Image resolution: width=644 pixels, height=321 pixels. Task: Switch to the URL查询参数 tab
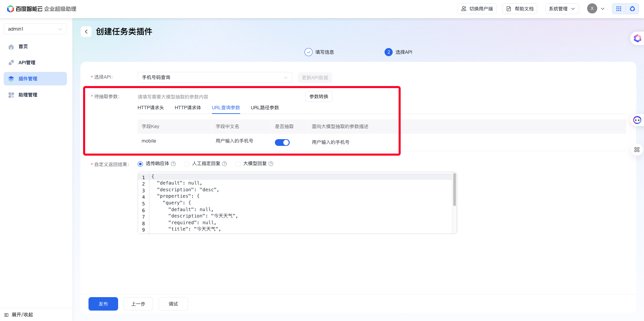point(226,108)
